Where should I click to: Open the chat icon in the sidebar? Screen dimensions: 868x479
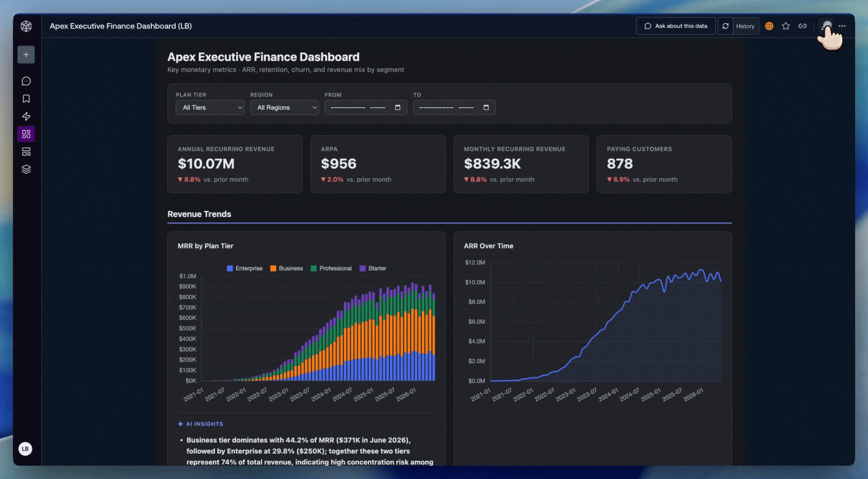point(26,81)
